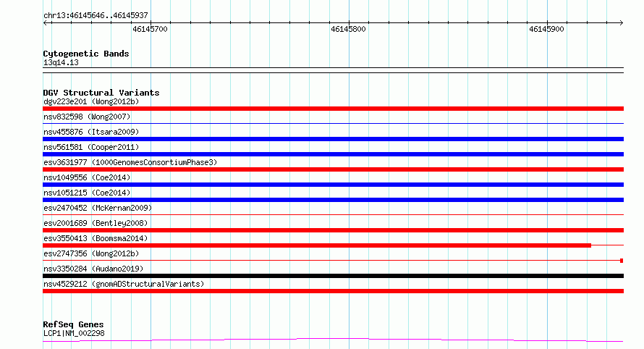The height and width of the screenshot is (349, 644).
Task: Open variant nsv832598 (Wong2007) label
Action: point(87,117)
